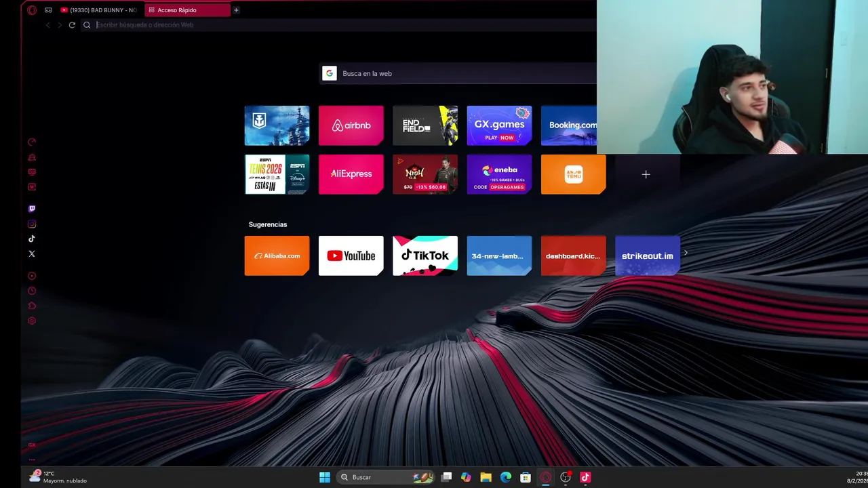Launch Copilot from the taskbar
This screenshot has width=868, height=488.
pos(466,477)
